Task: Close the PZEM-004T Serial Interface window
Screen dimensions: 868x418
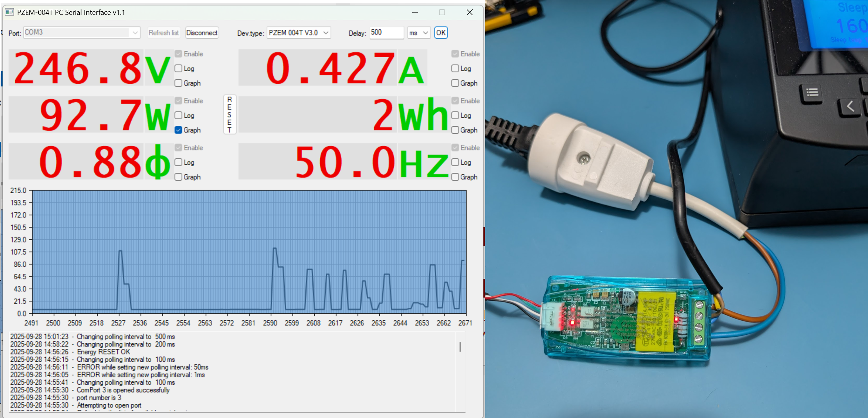Action: click(470, 13)
